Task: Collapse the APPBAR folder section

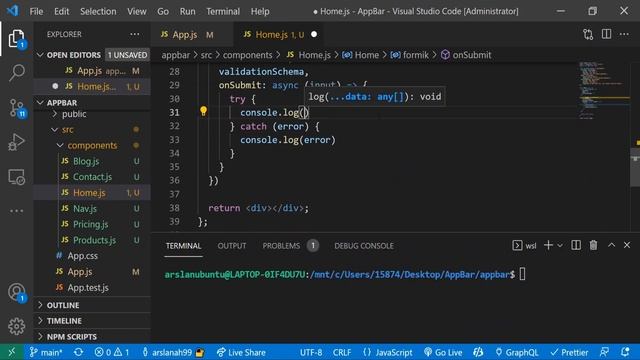Action: point(40,102)
